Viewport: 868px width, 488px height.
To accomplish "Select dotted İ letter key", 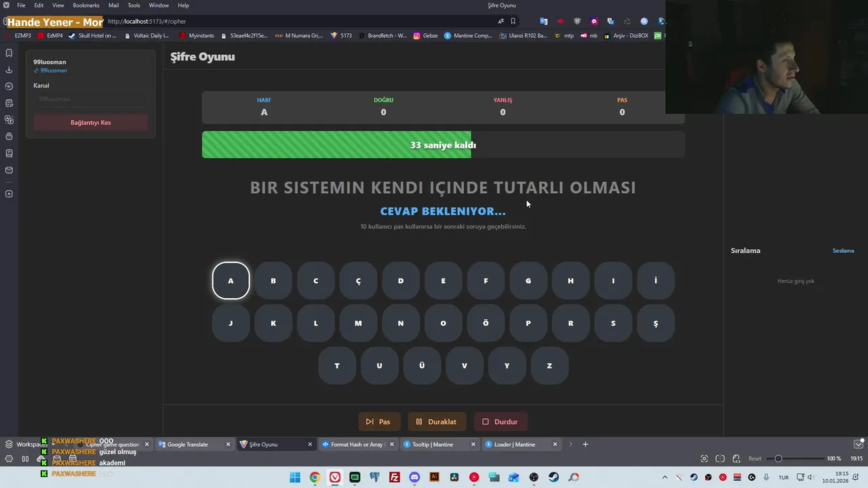I will pos(656,281).
